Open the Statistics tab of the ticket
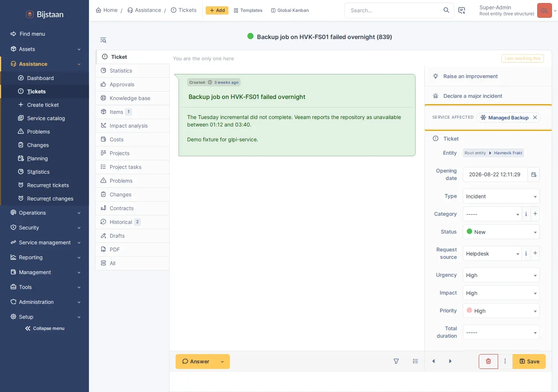The width and height of the screenshot is (558, 392). [132, 71]
